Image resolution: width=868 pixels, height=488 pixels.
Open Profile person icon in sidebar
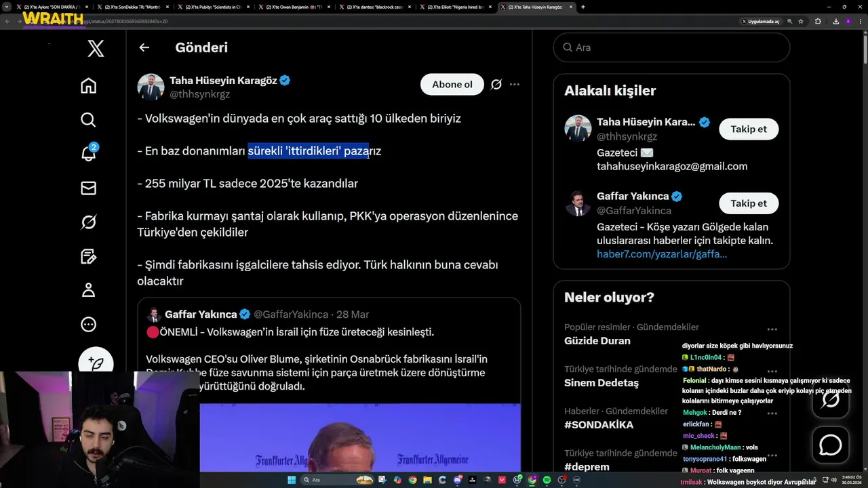click(88, 290)
